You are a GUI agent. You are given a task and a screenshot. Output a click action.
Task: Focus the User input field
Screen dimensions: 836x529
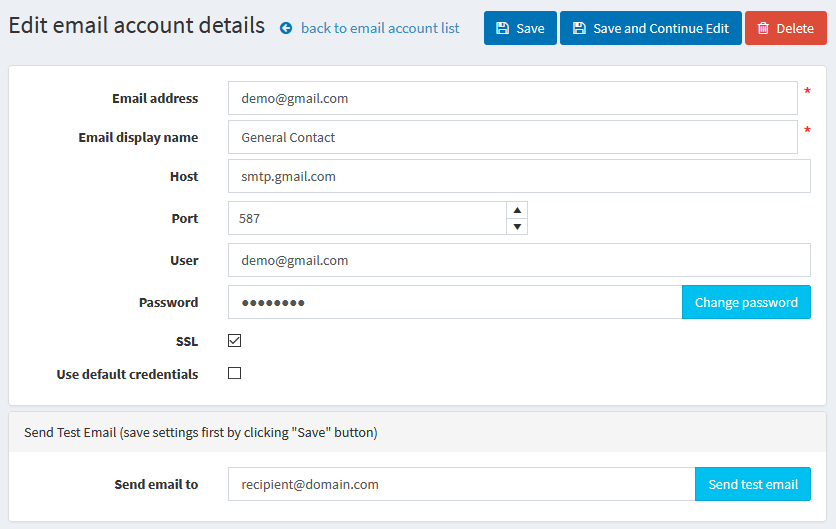coord(518,260)
